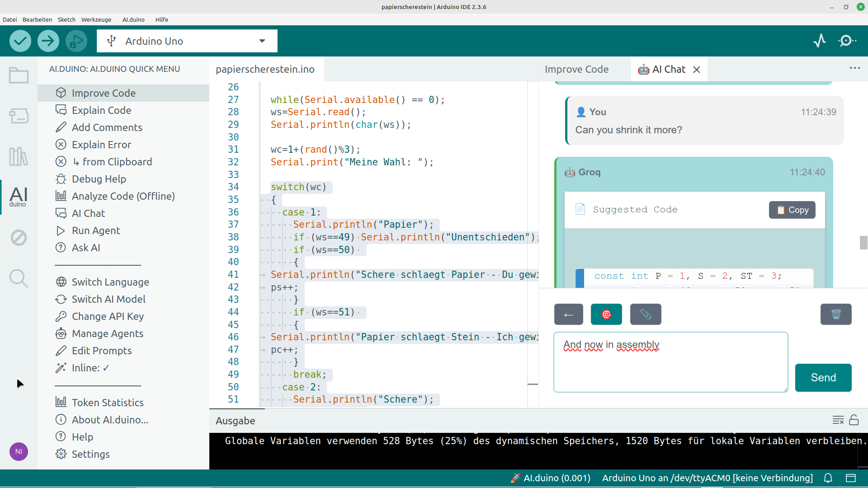Start debugging with the toolbar debug icon
Image resolution: width=868 pixels, height=488 pixels.
point(76,41)
